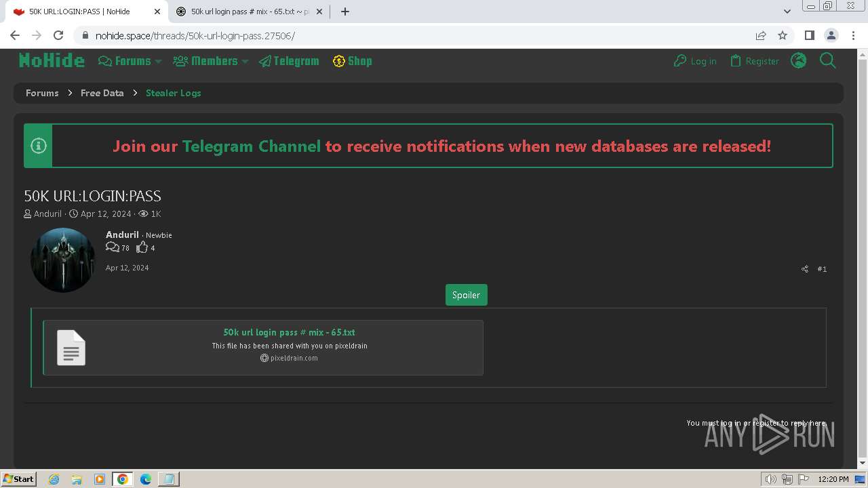The width and height of the screenshot is (868, 488).
Task: Click the Action Center flag tray icon
Action: click(x=804, y=479)
